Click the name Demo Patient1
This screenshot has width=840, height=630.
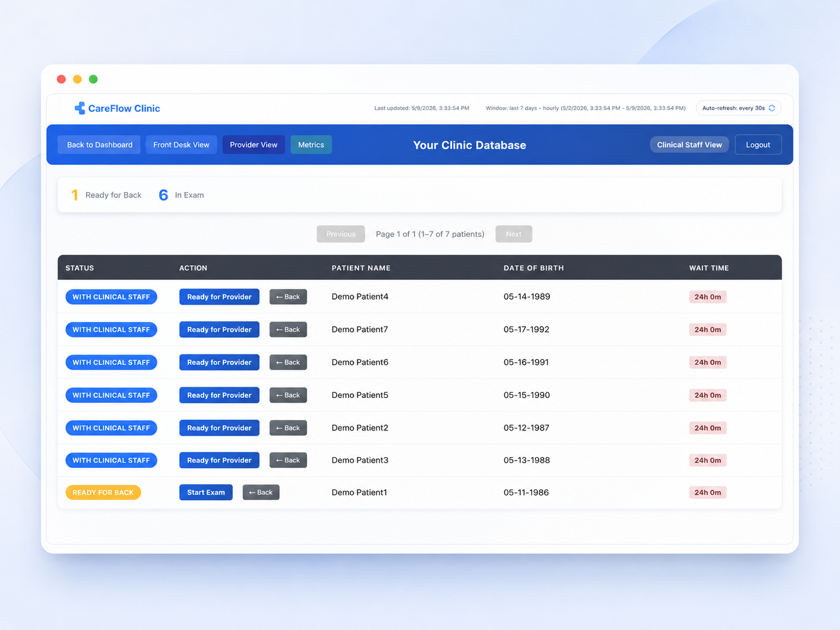(x=359, y=493)
